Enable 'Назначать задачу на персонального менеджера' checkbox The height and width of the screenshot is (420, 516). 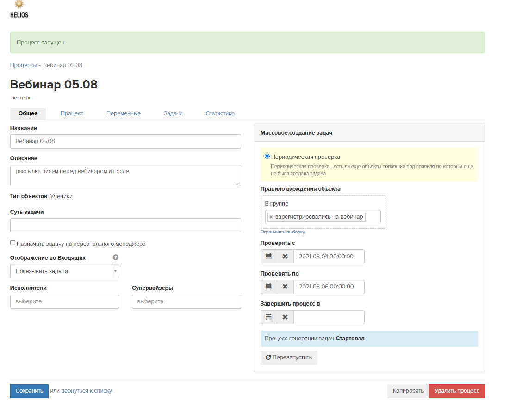pyautogui.click(x=13, y=243)
